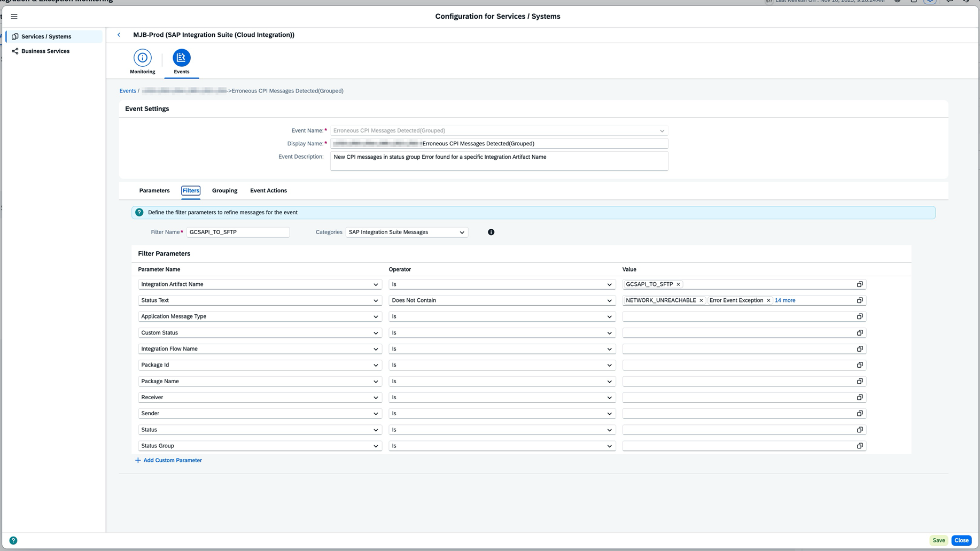
Task: Expand the Package Name parameter dropdown
Action: 375,382
